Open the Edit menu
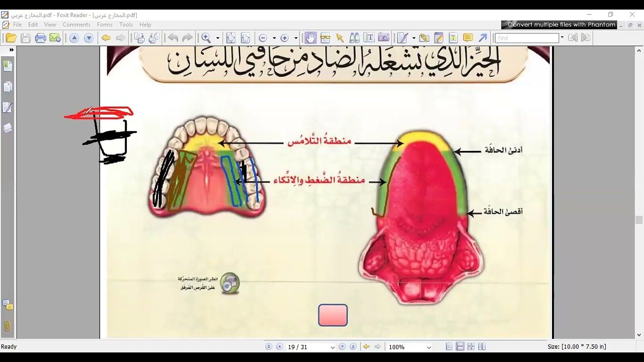This screenshot has height=362, width=644. pyautogui.click(x=33, y=25)
